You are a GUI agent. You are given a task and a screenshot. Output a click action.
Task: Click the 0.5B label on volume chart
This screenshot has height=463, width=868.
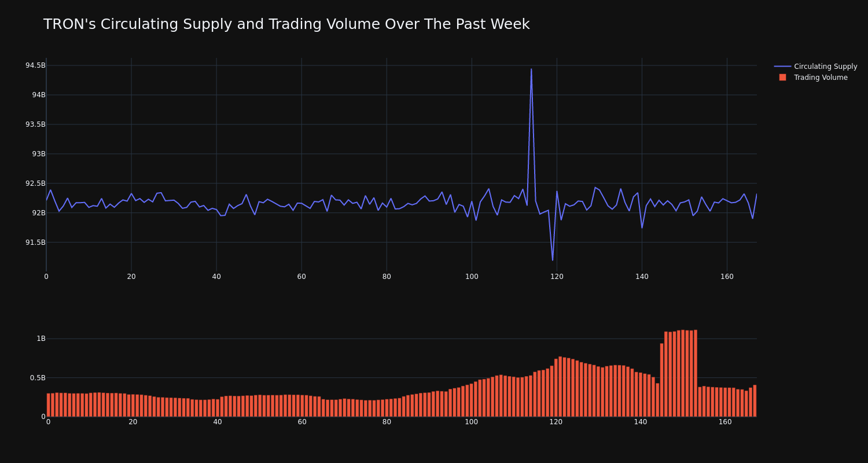click(38, 378)
